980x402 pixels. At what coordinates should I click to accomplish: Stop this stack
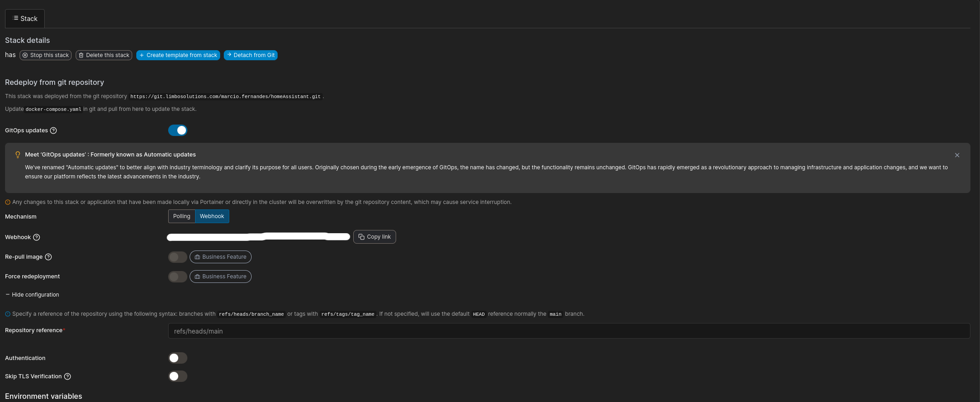46,55
